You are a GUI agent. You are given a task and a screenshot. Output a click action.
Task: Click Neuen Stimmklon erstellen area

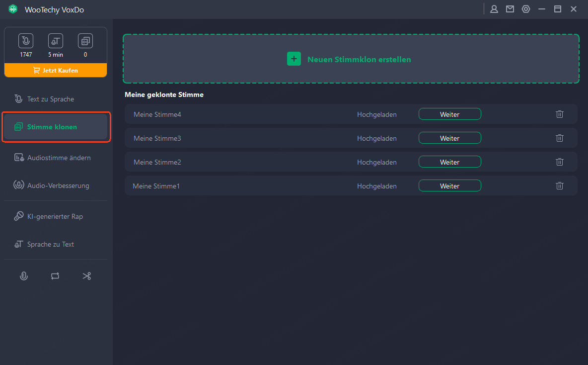coord(359,59)
